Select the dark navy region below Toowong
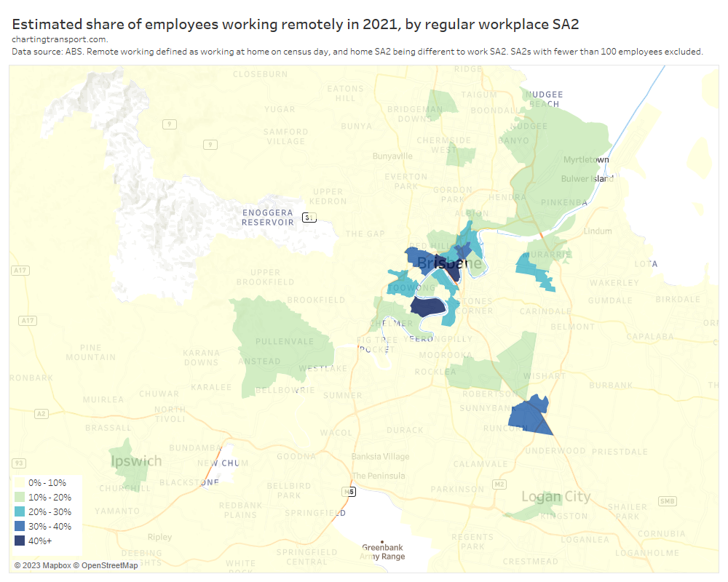 pos(427,306)
